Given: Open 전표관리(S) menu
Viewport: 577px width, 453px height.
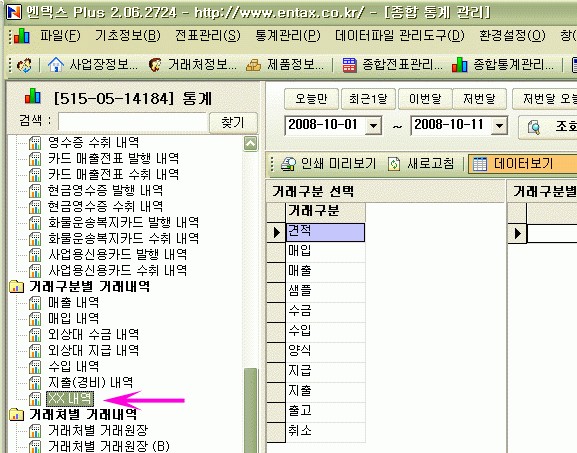Looking at the screenshot, I should (x=208, y=36).
